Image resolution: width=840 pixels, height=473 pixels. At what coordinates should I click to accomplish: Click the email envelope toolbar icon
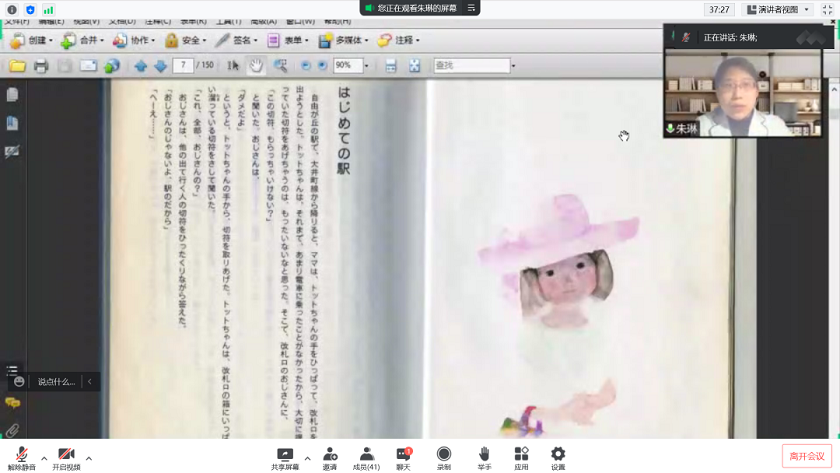click(x=88, y=66)
